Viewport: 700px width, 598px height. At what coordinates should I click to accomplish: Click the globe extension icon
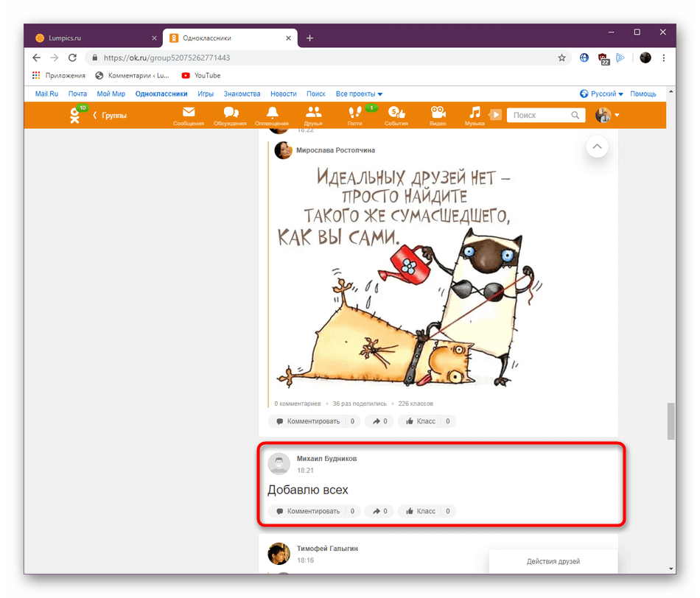tap(584, 57)
